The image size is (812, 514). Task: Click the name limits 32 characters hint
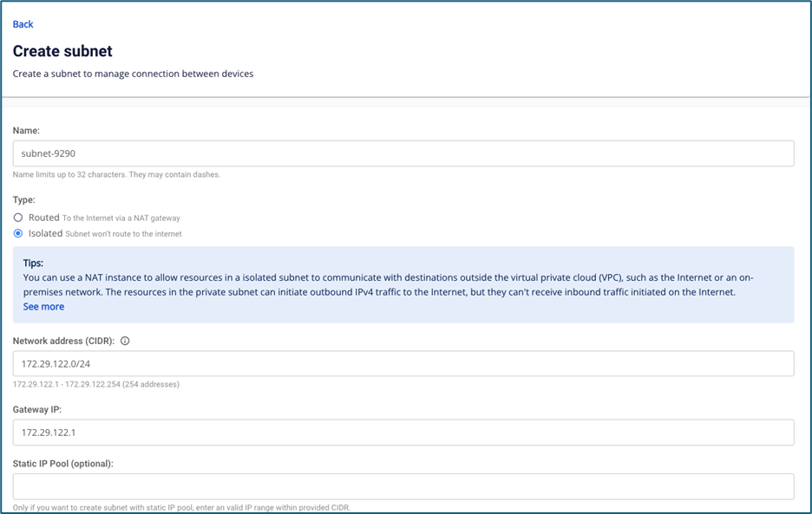[116, 174]
